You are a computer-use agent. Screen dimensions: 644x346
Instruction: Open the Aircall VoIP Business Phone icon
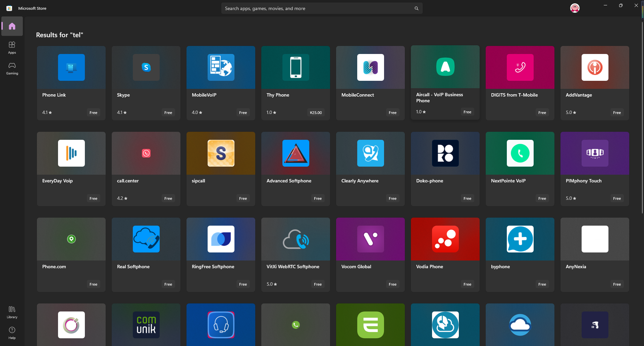(445, 67)
